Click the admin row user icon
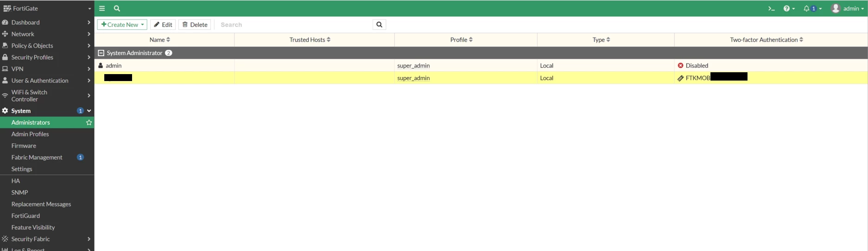This screenshot has height=251, width=868. pos(101,65)
